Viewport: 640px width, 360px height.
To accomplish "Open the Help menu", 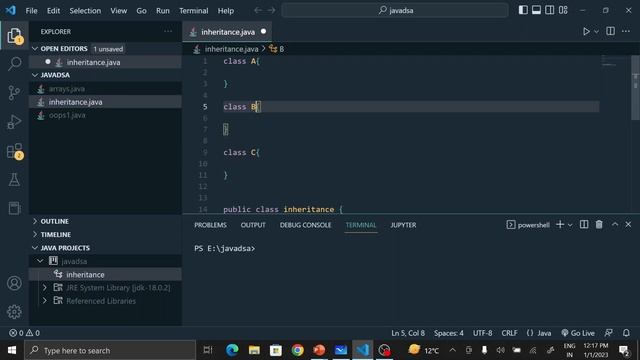I will [226, 11].
